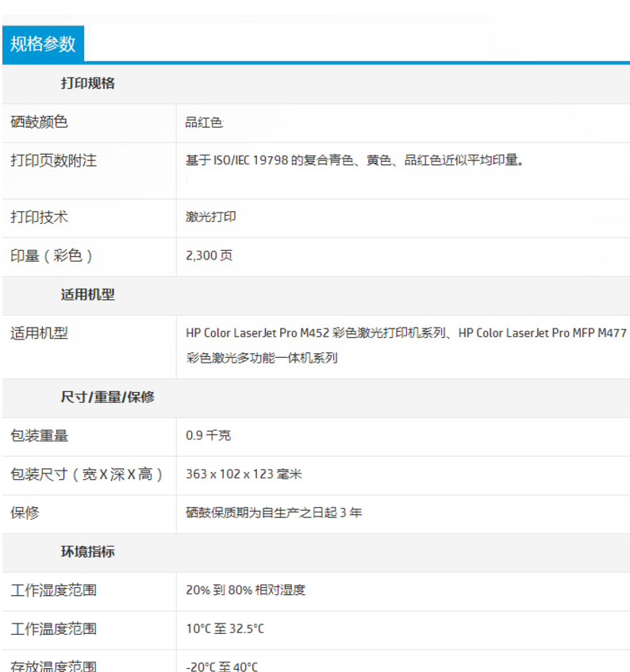
Task: Select the ISO/IEC 19798 note text
Action: tap(355, 160)
